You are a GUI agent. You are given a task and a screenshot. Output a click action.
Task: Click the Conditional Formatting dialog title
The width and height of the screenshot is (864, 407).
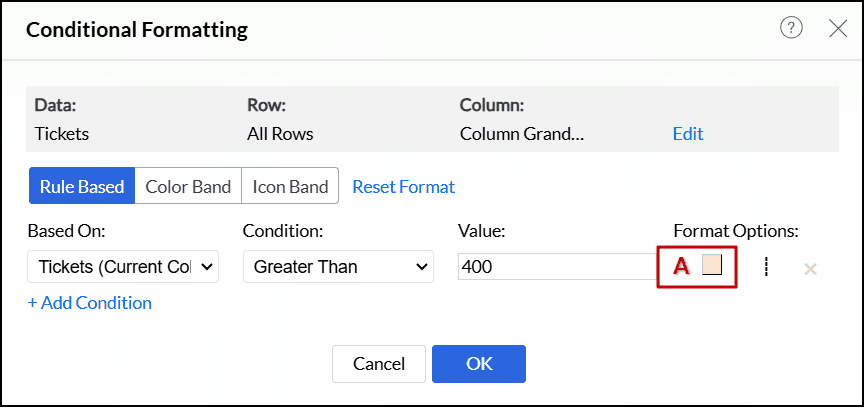click(137, 29)
